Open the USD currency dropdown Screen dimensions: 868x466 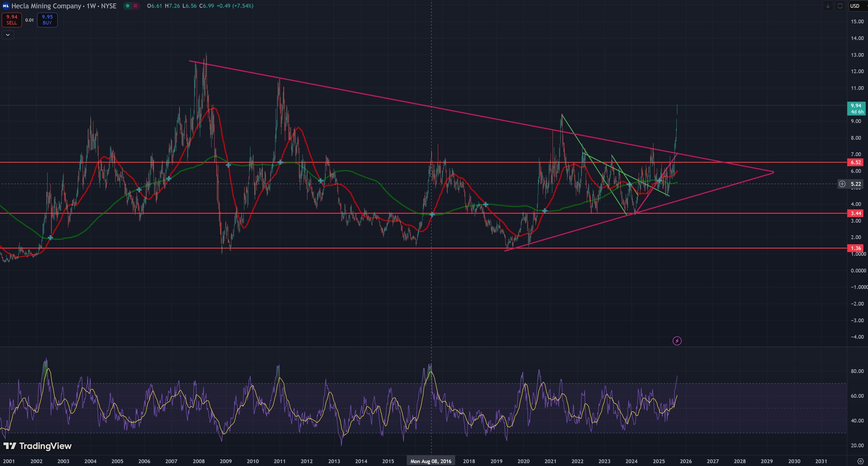pos(856,6)
